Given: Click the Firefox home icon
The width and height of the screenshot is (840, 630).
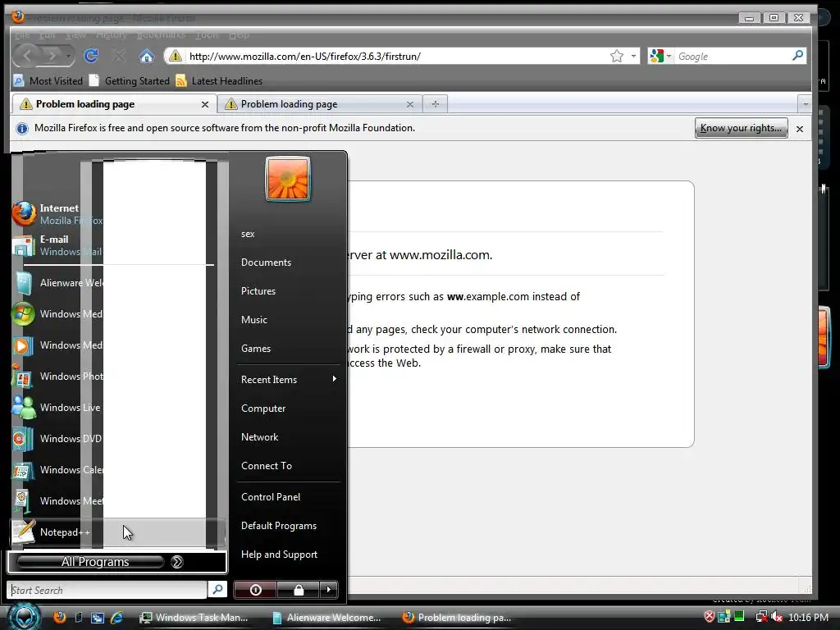Looking at the screenshot, I should pos(146,56).
